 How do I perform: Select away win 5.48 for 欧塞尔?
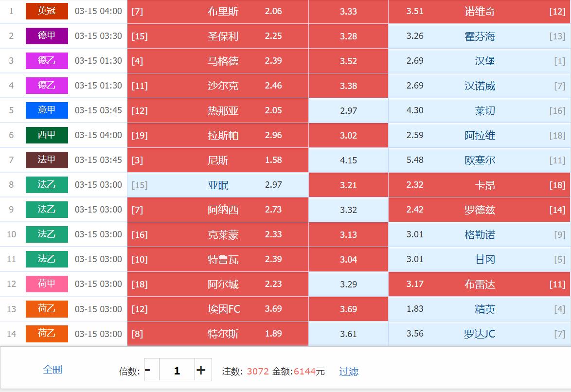coord(480,160)
